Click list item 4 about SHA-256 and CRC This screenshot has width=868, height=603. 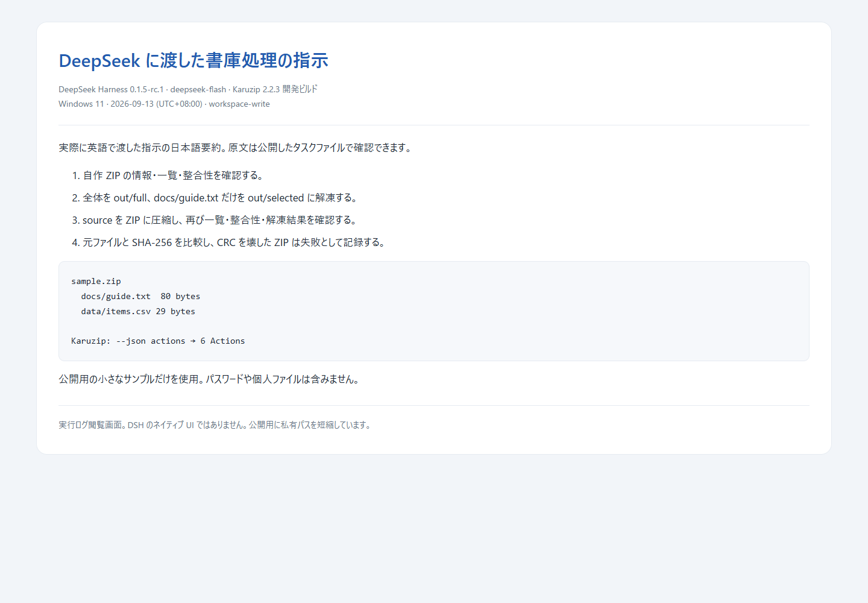click(235, 242)
